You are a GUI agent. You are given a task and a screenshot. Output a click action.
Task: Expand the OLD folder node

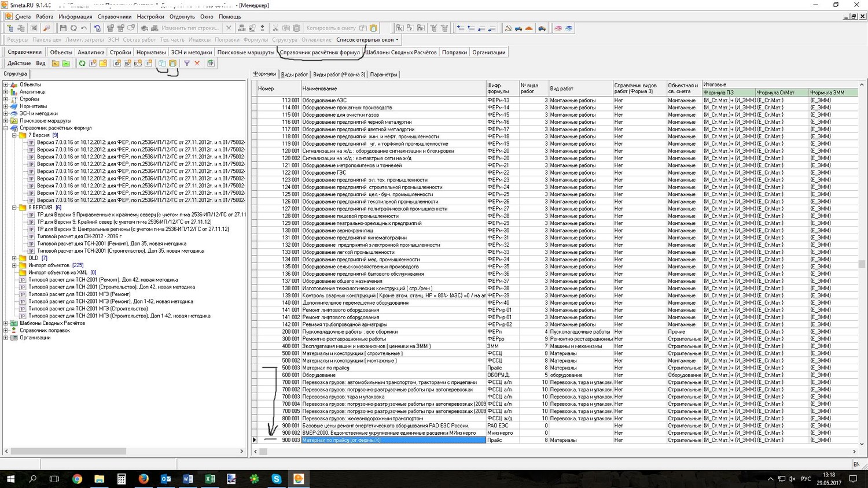click(14, 258)
